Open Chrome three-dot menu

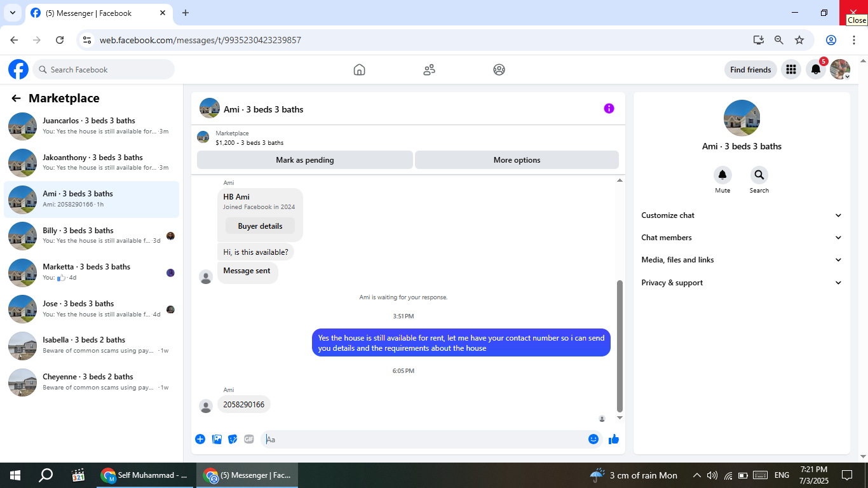pos(853,40)
